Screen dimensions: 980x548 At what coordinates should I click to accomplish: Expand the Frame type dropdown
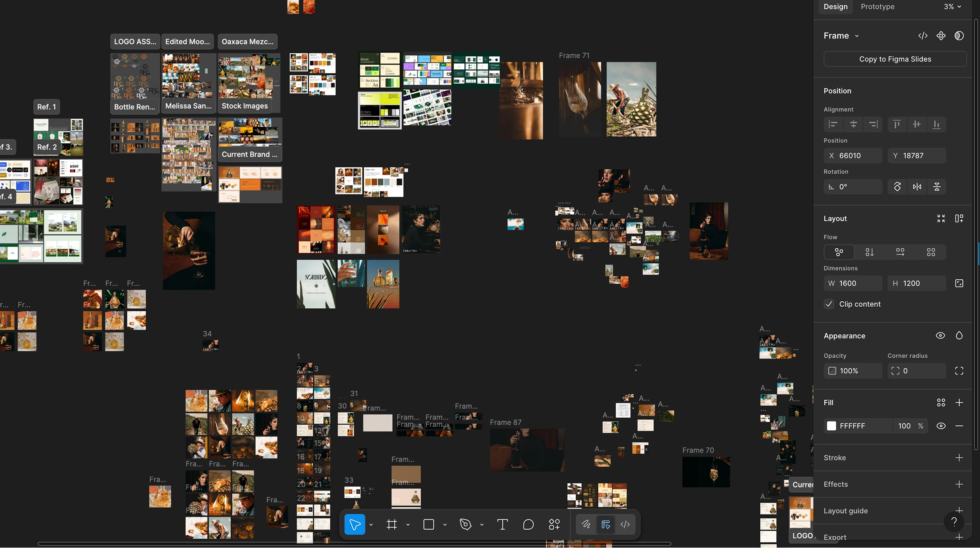click(x=856, y=36)
